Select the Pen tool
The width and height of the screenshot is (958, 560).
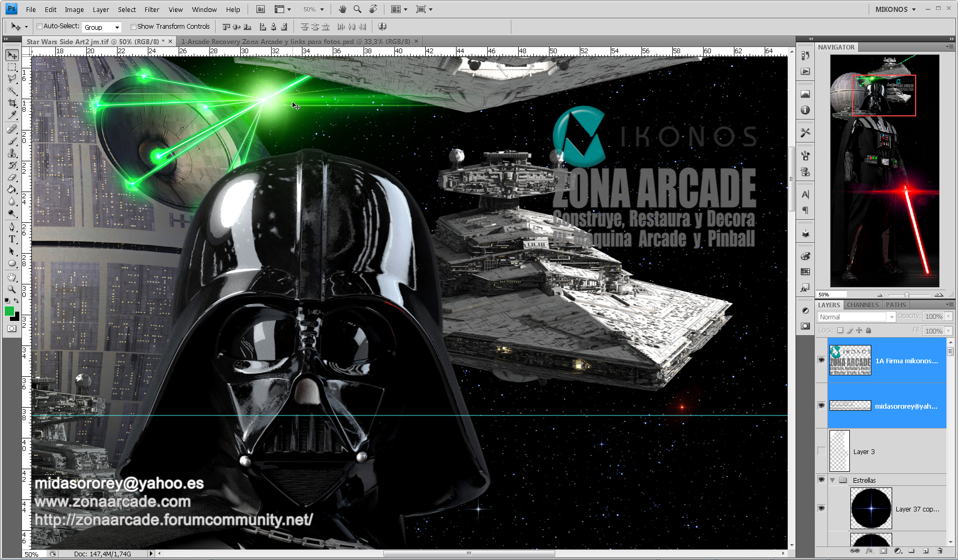11,227
